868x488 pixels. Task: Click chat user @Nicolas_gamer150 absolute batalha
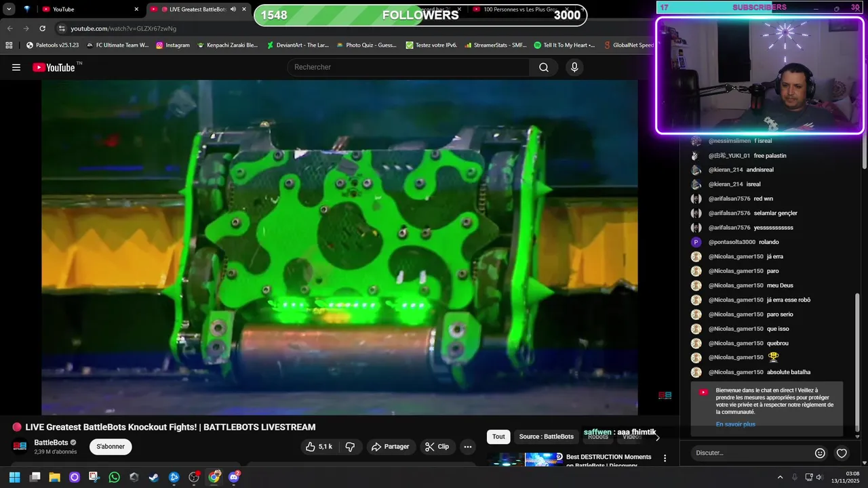(x=736, y=372)
